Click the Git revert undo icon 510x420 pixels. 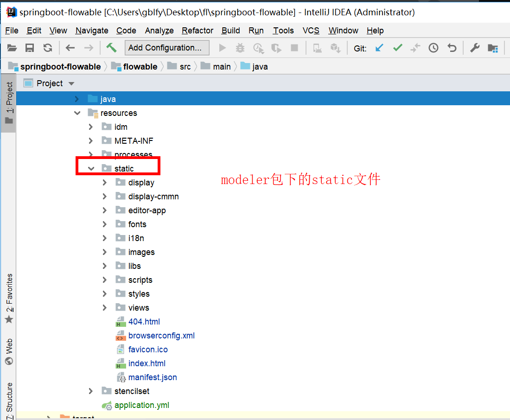pyautogui.click(x=452, y=48)
